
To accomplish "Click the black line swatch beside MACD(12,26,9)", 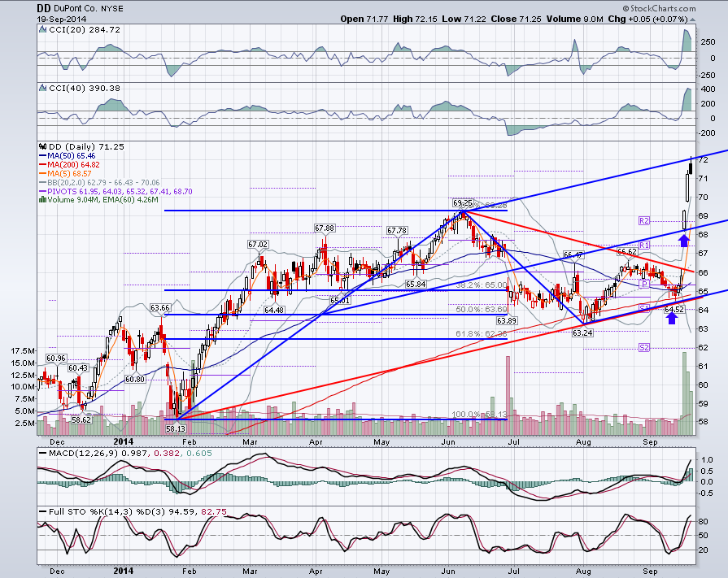I will pos(43,454).
